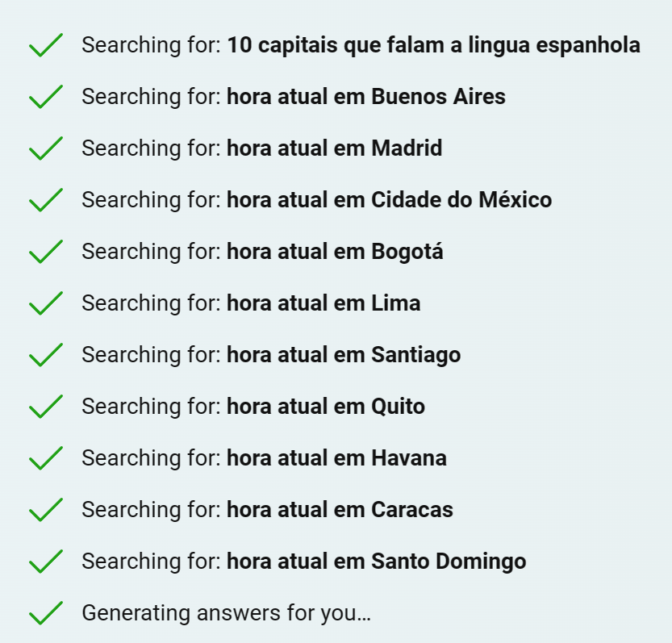The width and height of the screenshot is (672, 643).
Task: Click the checkmark beside Generating answers for you
Action: 46,613
